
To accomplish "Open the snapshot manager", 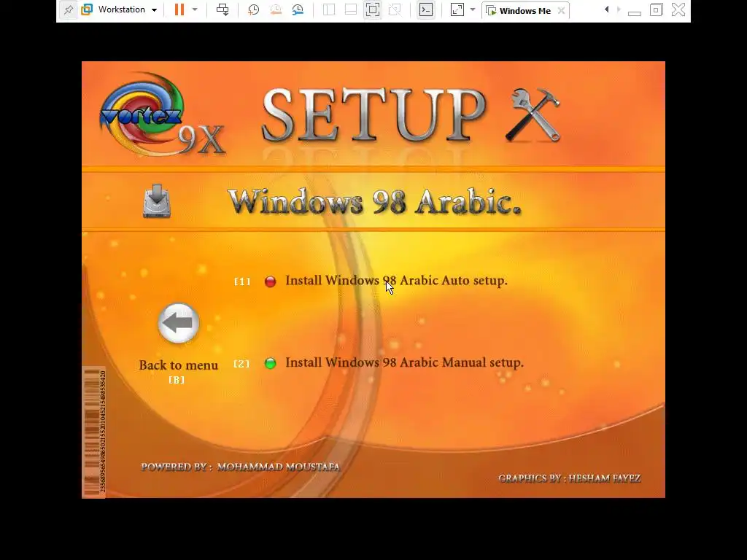I will (x=298, y=9).
